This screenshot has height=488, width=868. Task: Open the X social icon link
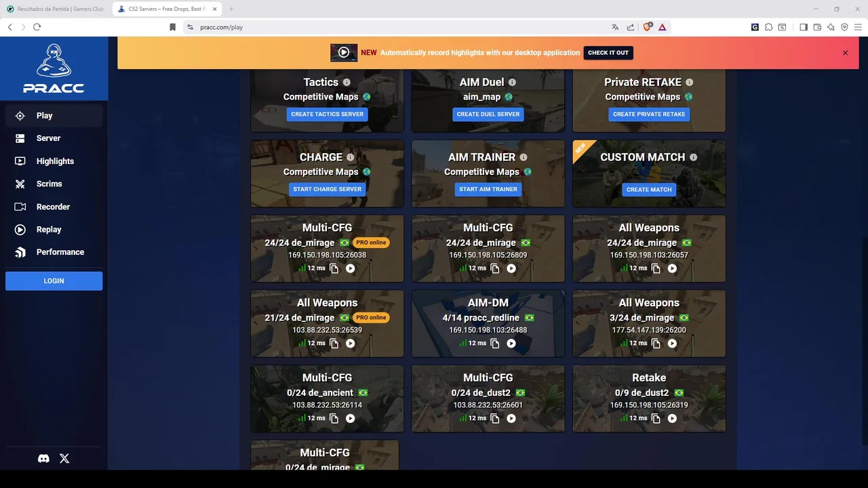64,458
